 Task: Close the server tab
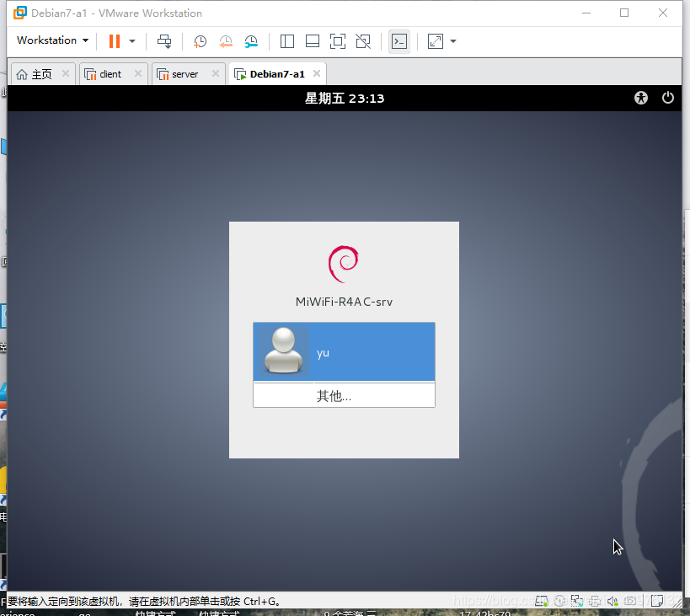pos(216,73)
